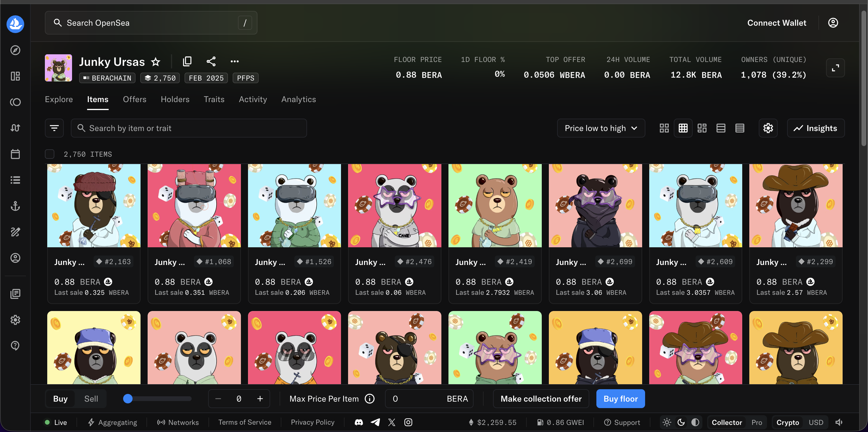Open the filter panel icon

(54, 128)
